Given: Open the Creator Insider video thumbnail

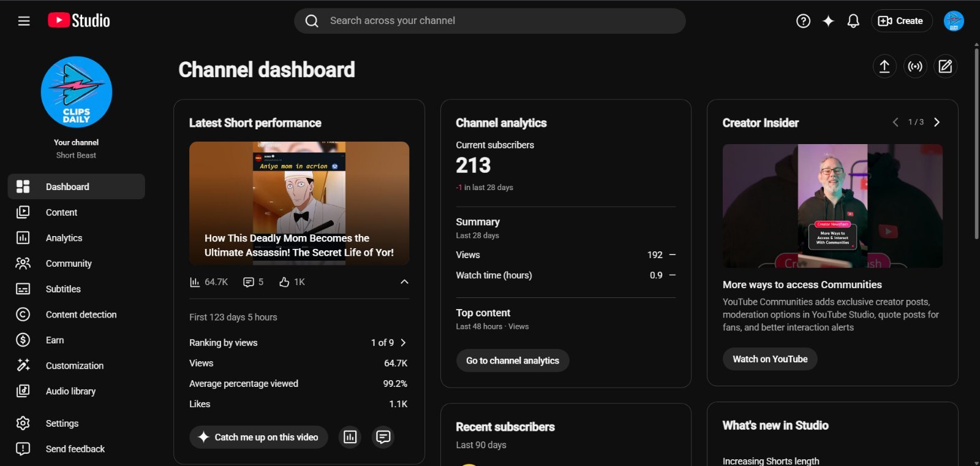Looking at the screenshot, I should 832,206.
